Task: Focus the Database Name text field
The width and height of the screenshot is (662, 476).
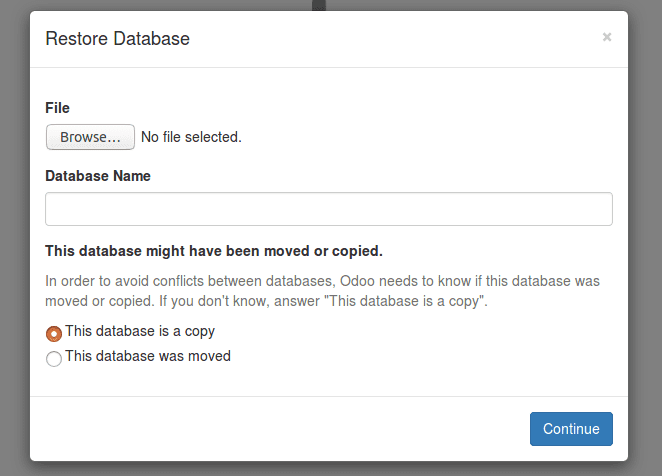Action: pyautogui.click(x=328, y=209)
